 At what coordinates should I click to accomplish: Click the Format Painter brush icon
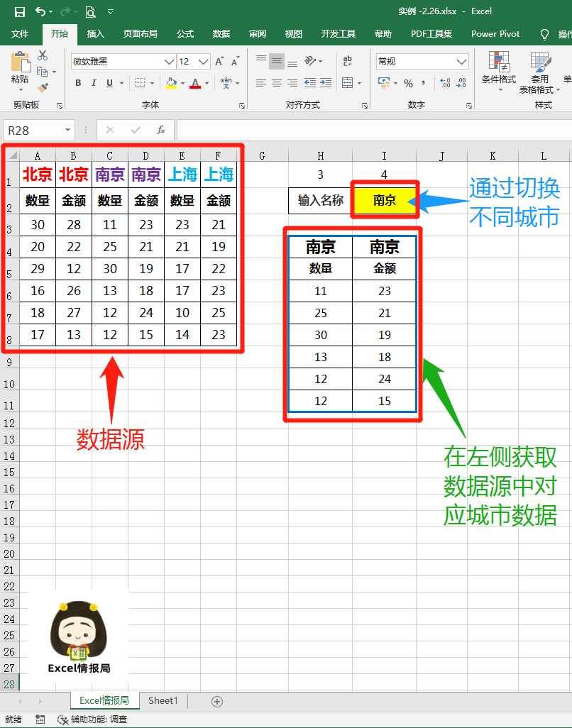[43, 88]
